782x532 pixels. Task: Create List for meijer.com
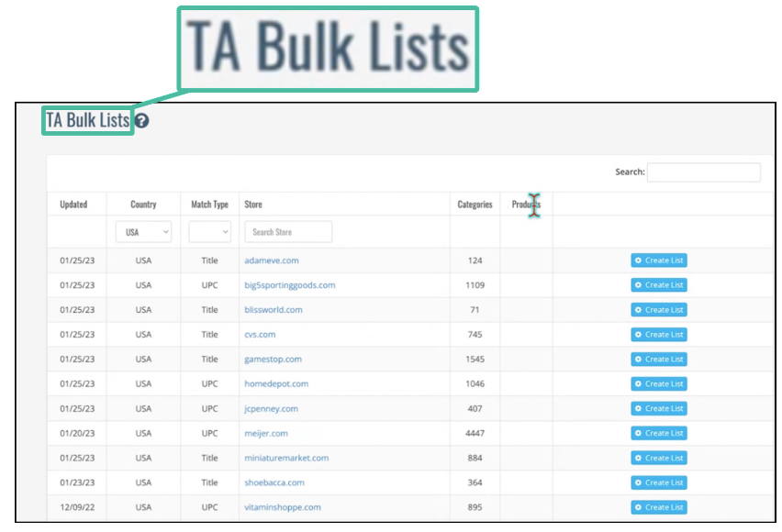click(x=659, y=433)
